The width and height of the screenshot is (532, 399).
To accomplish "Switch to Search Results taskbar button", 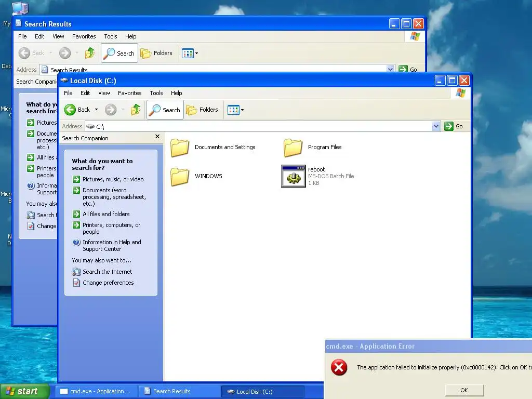I will click(179, 391).
